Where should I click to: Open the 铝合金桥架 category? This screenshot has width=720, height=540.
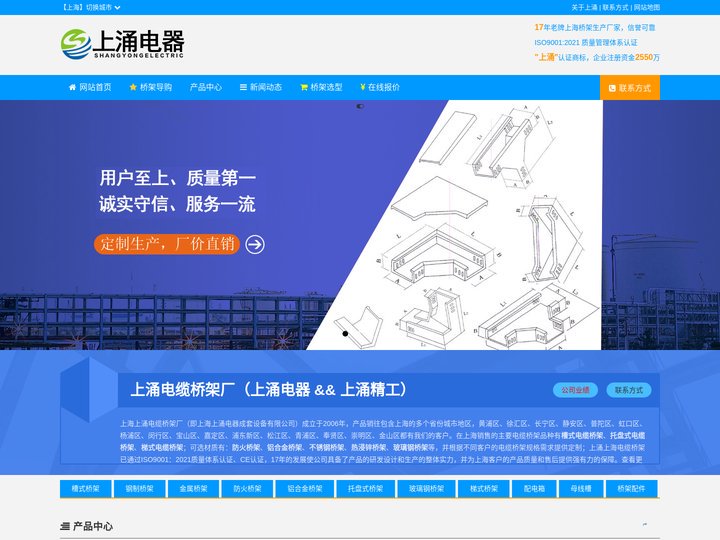(x=305, y=489)
